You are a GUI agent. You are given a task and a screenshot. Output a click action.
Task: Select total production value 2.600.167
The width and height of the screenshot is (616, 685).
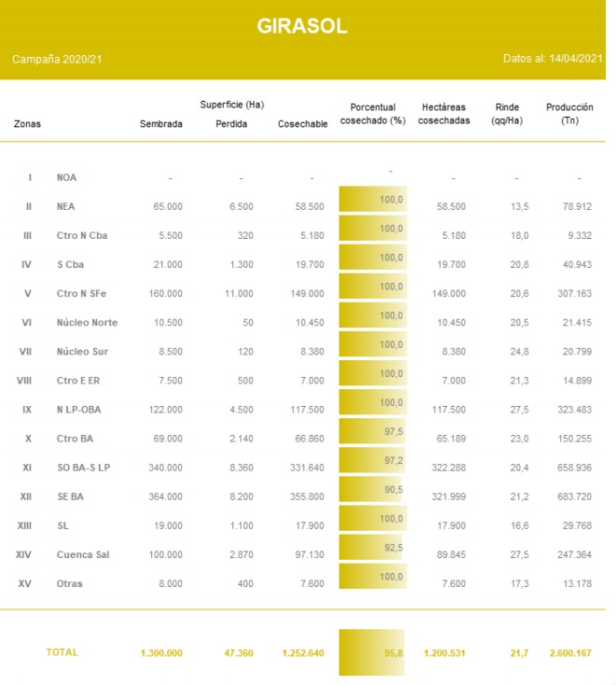tap(568, 653)
